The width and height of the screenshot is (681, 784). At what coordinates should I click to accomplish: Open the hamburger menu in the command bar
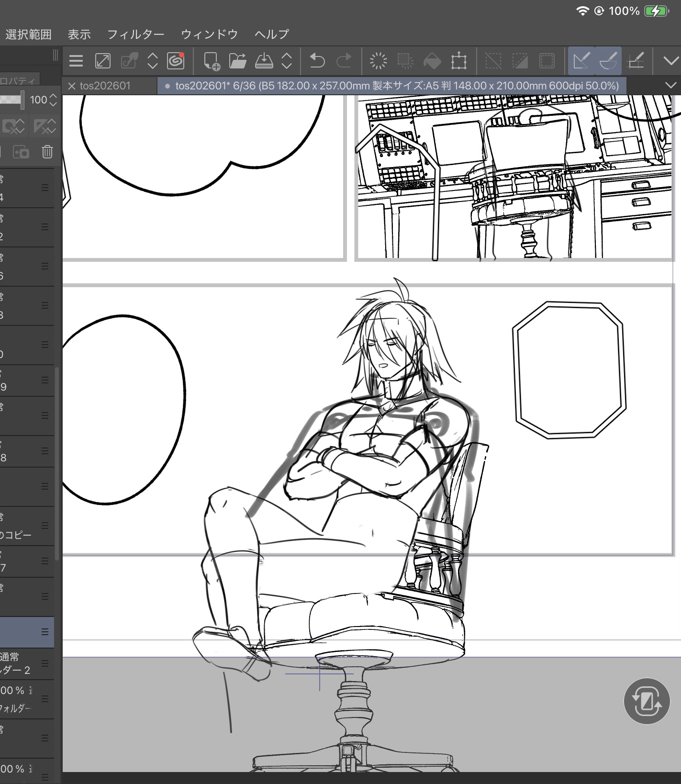pos(76,61)
